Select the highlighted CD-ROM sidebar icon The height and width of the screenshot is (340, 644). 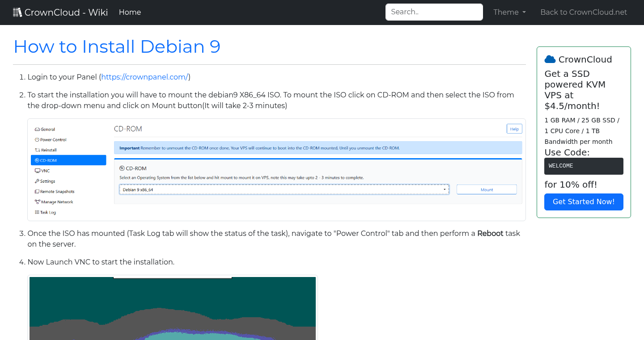pos(38,160)
